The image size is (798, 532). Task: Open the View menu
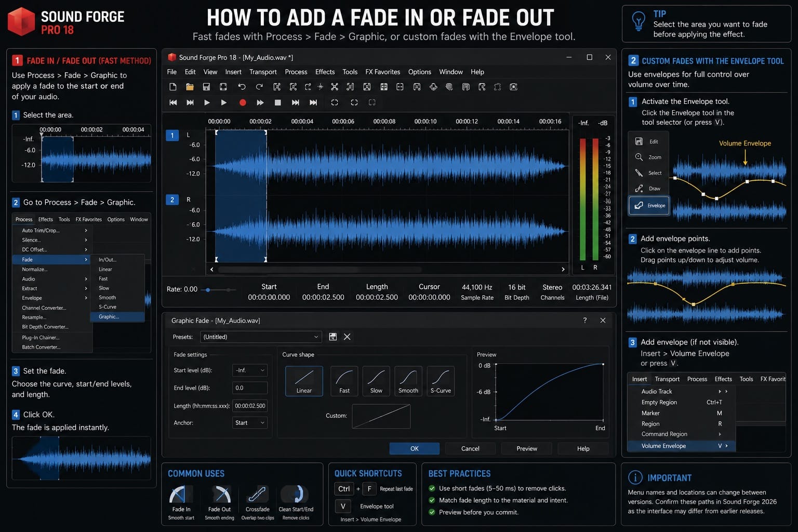pos(210,72)
